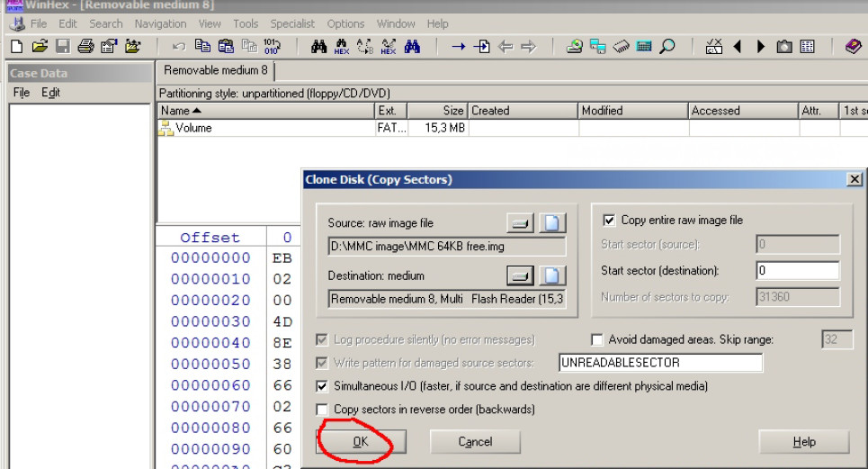Viewport: 868px width, 469px height.
Task: Click the Replace Text A-to-B icon
Action: pos(365,47)
